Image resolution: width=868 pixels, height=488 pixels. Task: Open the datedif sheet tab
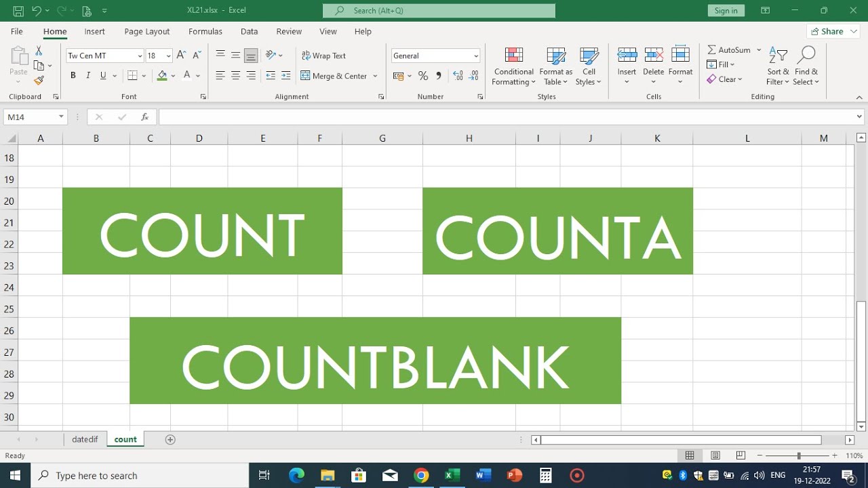pyautogui.click(x=85, y=439)
